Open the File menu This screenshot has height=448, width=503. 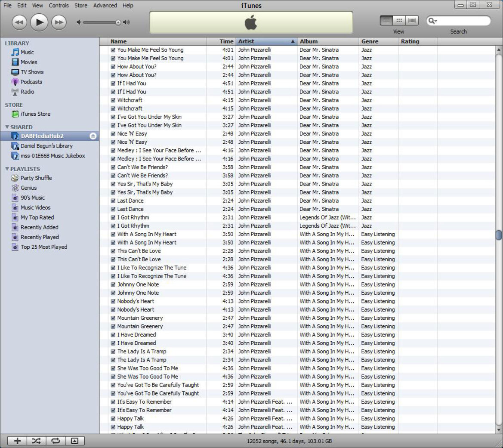point(7,6)
